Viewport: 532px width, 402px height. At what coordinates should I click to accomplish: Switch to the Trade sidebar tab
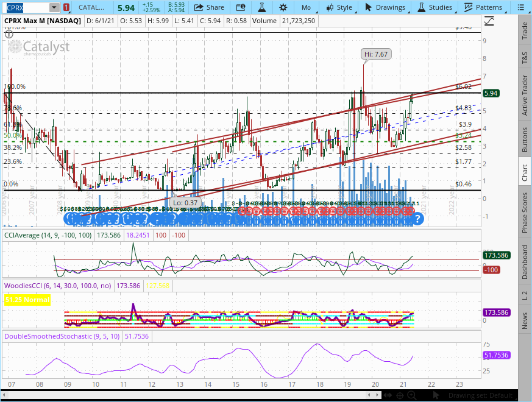click(525, 32)
